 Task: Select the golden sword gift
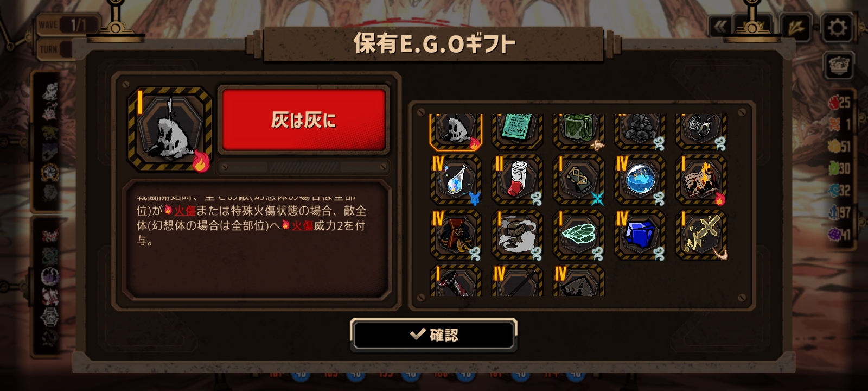[701, 235]
